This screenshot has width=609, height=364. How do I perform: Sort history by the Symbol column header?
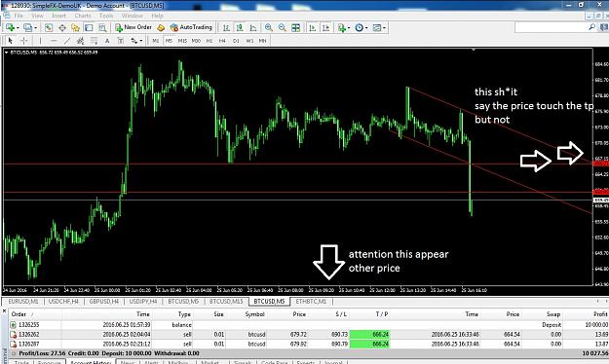tap(254, 314)
